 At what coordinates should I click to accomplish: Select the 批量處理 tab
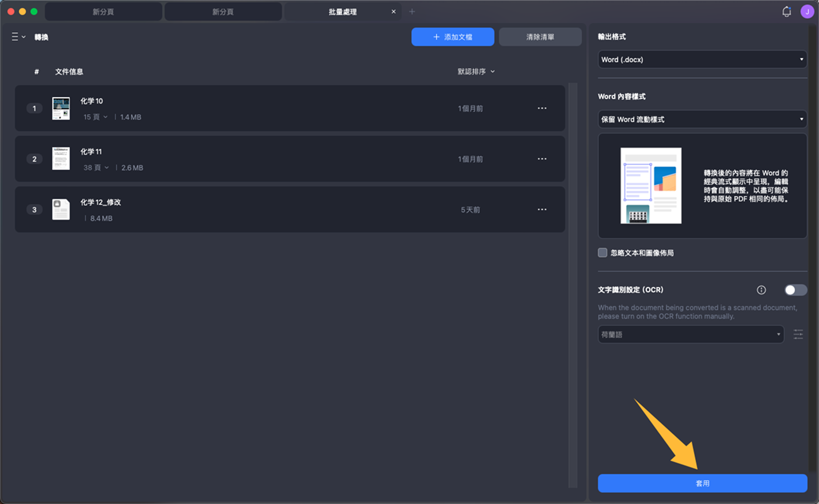point(342,12)
